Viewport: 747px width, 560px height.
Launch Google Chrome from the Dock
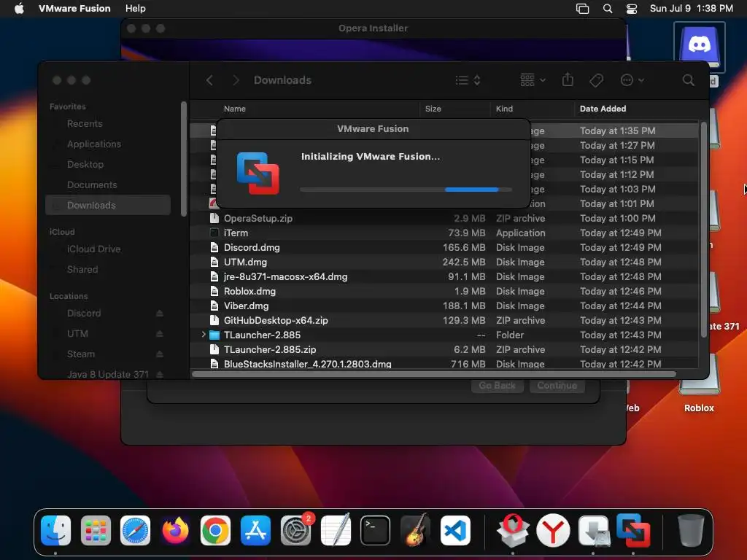[215, 530]
